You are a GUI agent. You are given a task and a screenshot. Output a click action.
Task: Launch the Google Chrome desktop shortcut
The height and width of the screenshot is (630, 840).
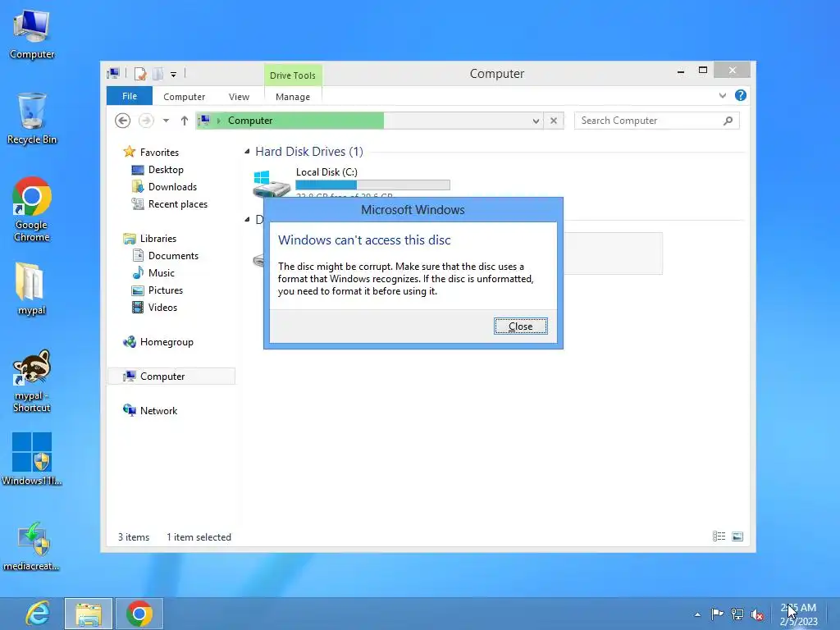point(32,209)
